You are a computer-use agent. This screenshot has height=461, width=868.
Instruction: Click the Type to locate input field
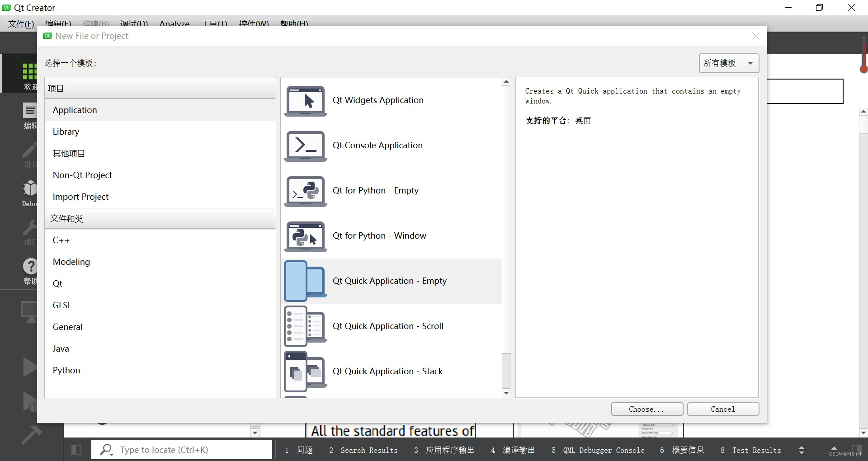182,450
